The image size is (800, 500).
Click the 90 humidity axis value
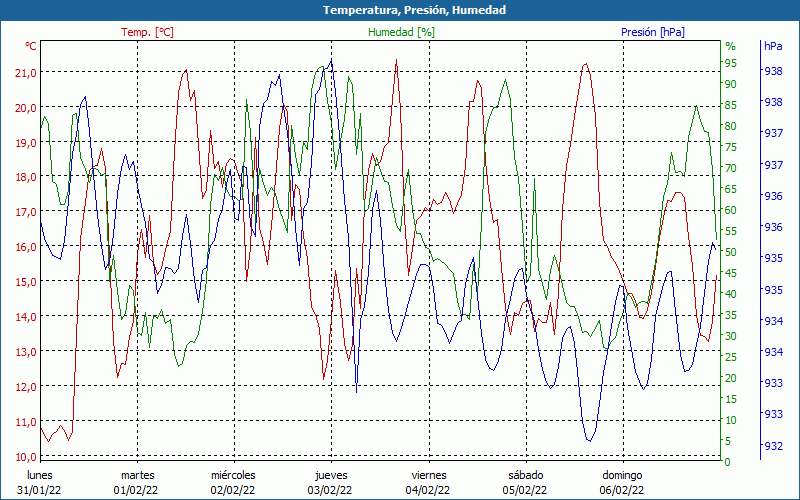731,84
